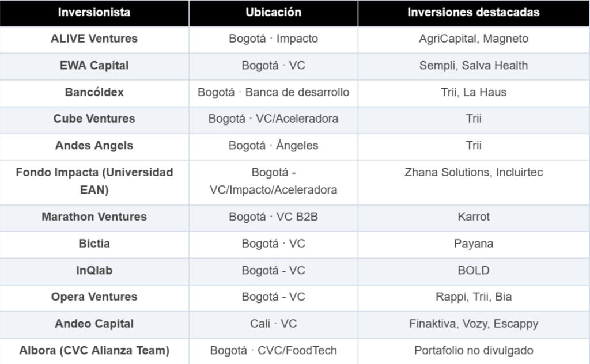Click the Opera Ventures investor name
Screen dimensions: 590x364
(x=94, y=297)
